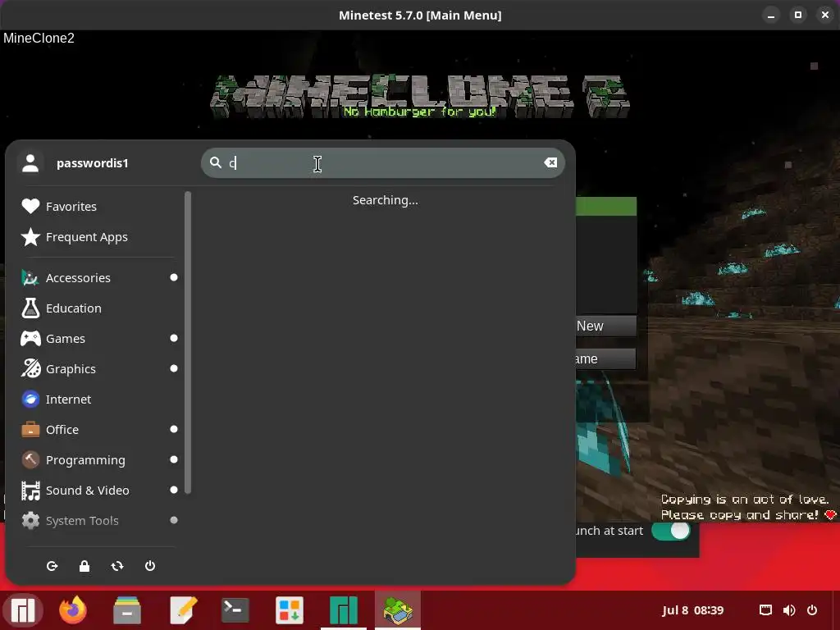Open the file manager from taskbar
The width and height of the screenshot is (840, 630).
click(127, 610)
